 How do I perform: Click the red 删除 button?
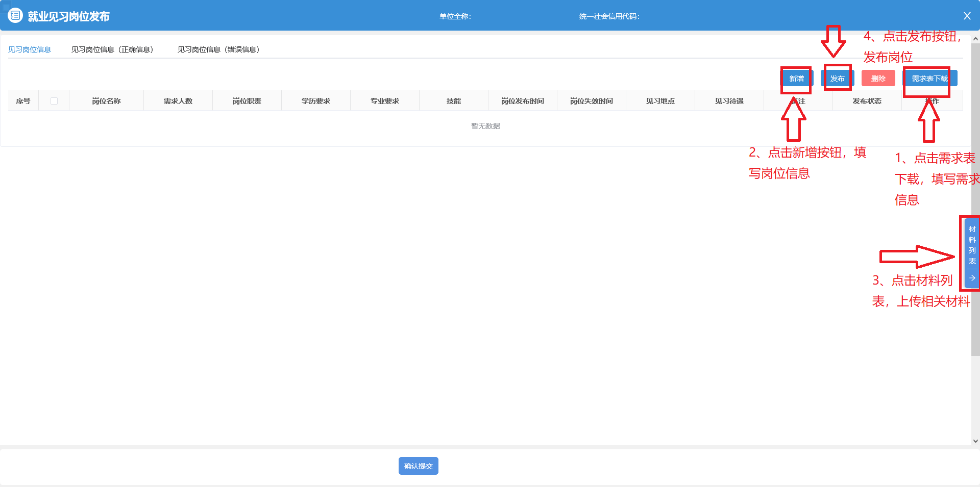point(878,79)
